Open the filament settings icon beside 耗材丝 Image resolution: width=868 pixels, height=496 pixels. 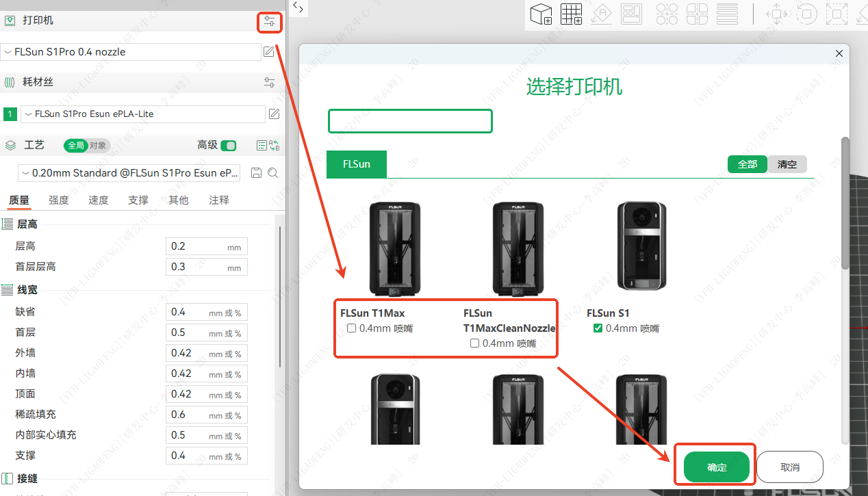270,82
